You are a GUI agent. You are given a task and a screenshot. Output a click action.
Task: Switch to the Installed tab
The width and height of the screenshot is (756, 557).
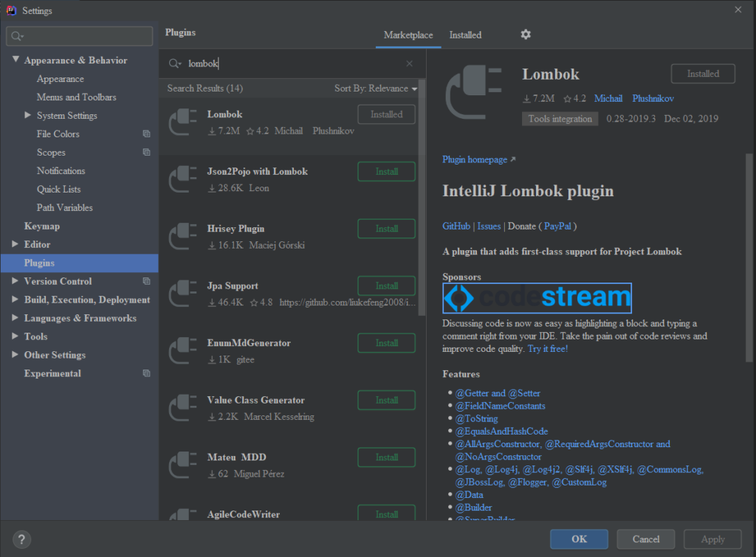[465, 35]
